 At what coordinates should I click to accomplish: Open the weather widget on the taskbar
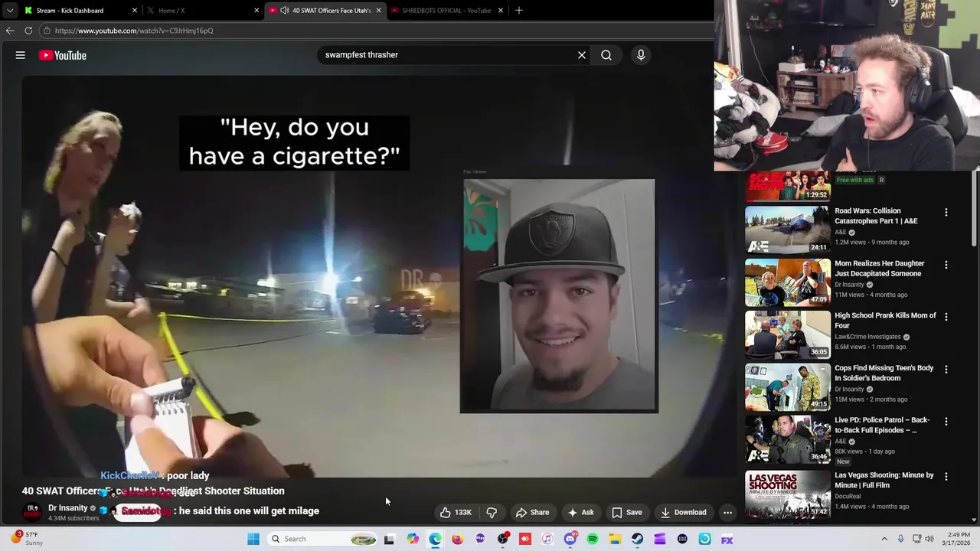[27, 539]
